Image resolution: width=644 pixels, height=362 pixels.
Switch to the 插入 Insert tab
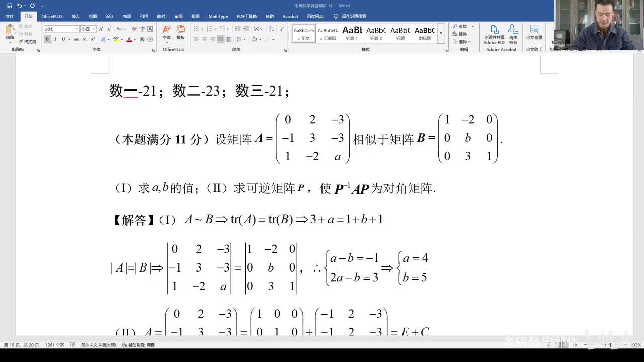coord(75,17)
